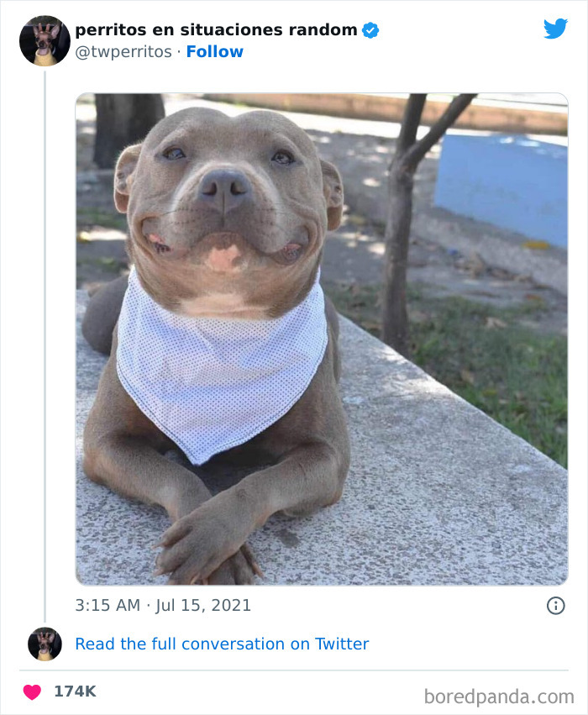The height and width of the screenshot is (715, 588).
Task: Read the full conversation on Twitter
Action: pyautogui.click(x=222, y=644)
